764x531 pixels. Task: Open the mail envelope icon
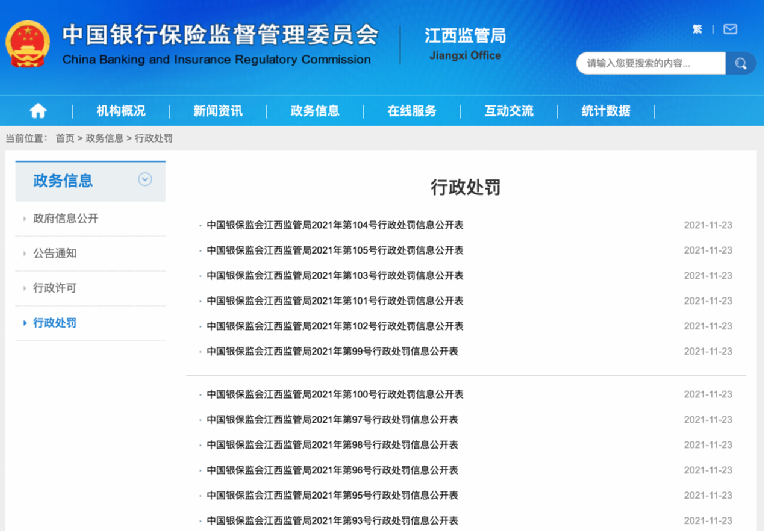click(730, 29)
